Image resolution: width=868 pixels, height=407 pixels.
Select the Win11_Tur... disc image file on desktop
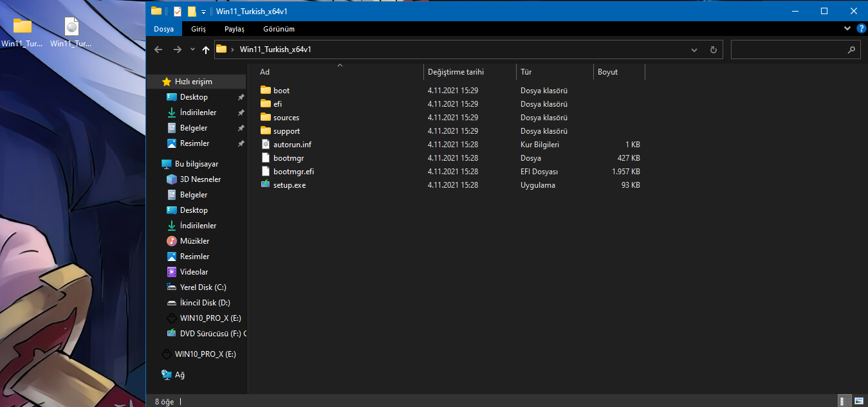(x=71, y=33)
